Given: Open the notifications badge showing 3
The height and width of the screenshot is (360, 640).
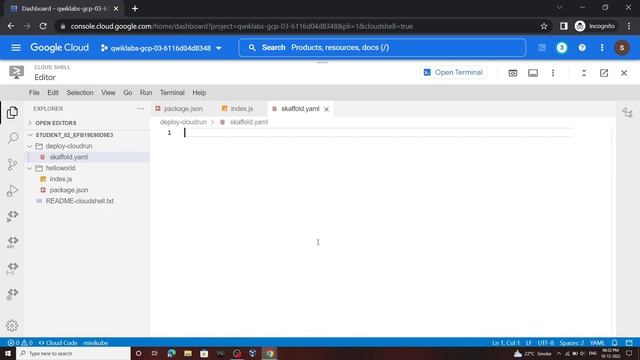Looking at the screenshot, I should [562, 48].
